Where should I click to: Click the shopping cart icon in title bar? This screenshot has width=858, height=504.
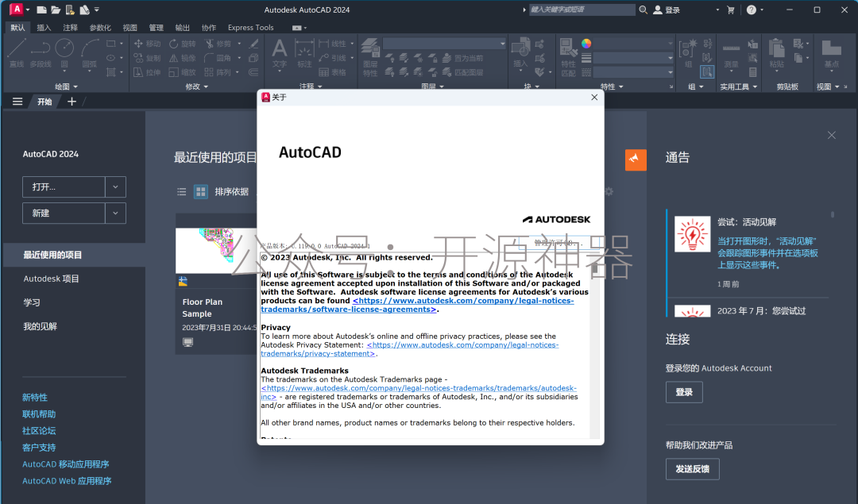pyautogui.click(x=731, y=10)
